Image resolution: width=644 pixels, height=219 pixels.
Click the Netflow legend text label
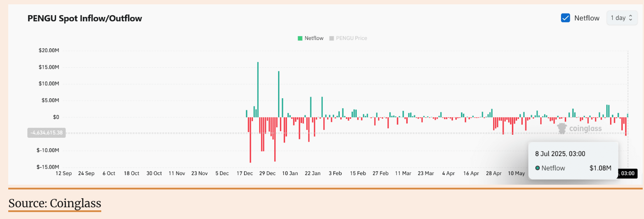coord(314,38)
